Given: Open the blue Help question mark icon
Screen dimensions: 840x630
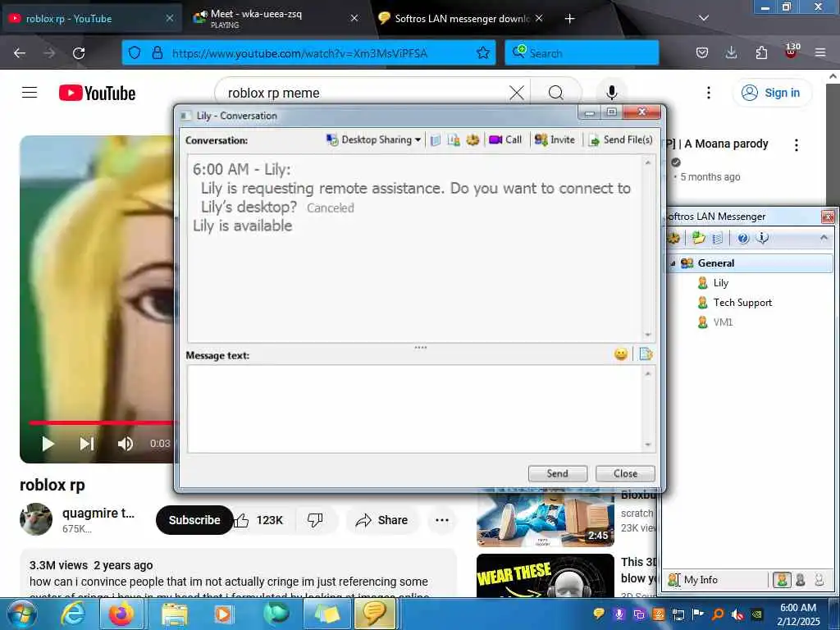Looking at the screenshot, I should [x=743, y=238].
